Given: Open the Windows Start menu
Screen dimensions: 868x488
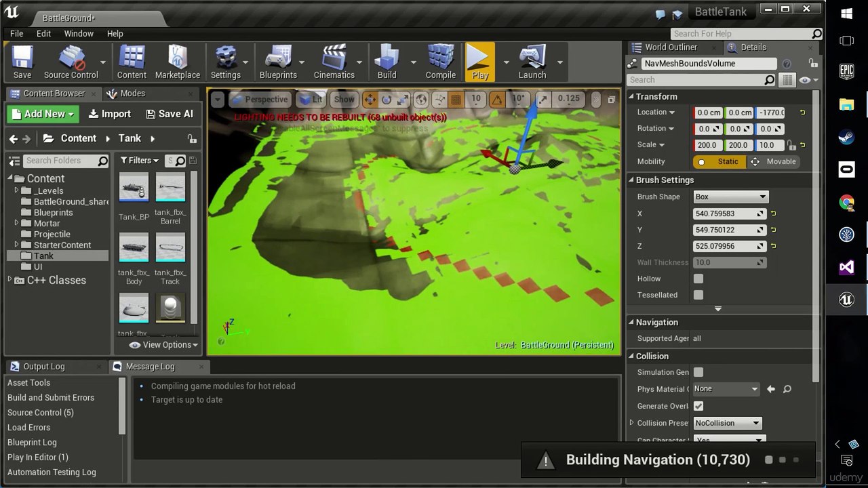Looking at the screenshot, I should click(x=847, y=14).
